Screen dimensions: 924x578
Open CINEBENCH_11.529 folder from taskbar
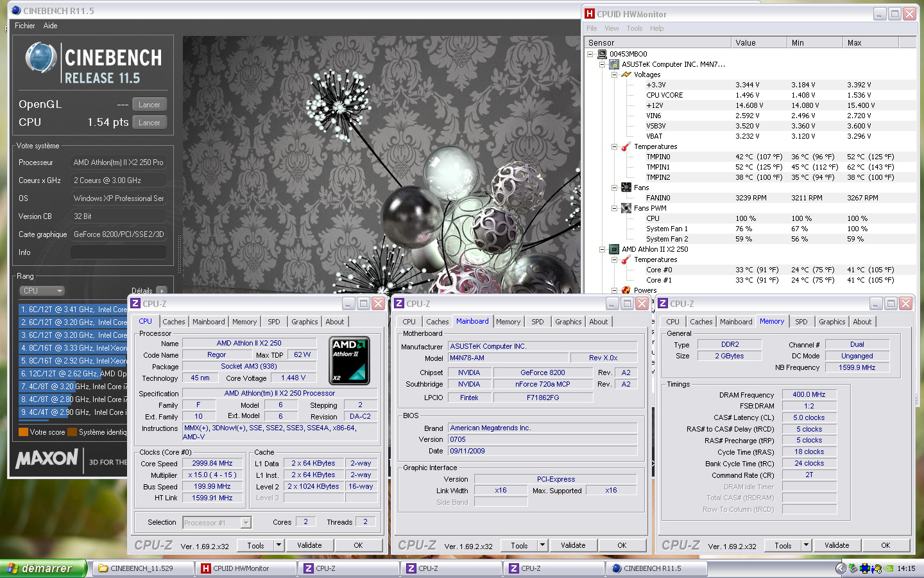tap(143, 568)
